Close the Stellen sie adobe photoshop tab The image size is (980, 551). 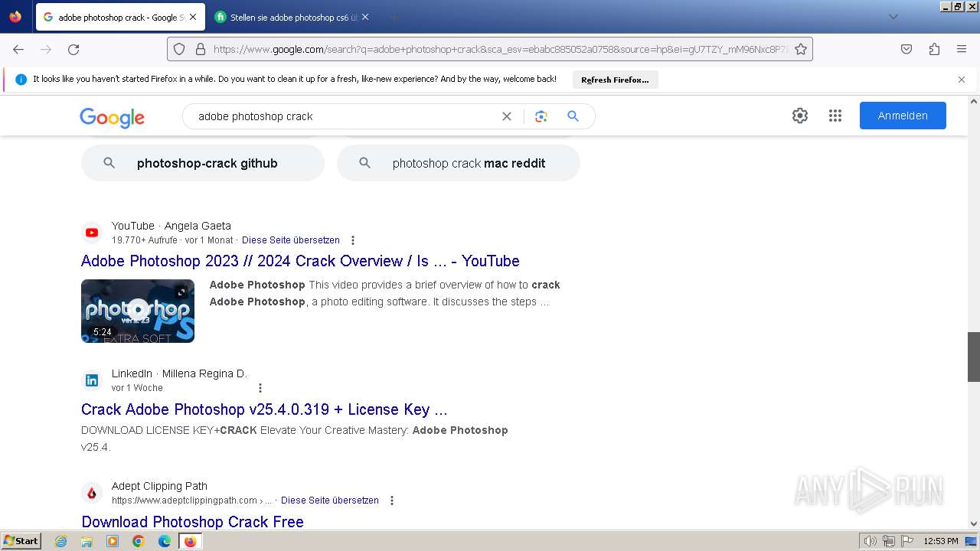pos(365,17)
